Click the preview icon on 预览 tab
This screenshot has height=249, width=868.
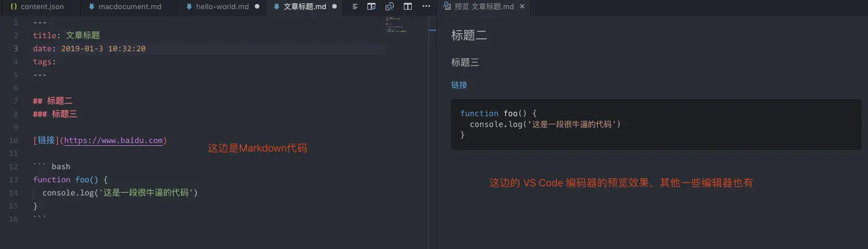click(x=447, y=7)
